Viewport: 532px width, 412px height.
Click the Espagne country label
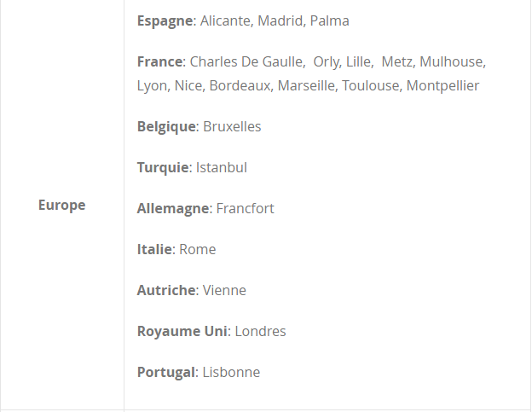pos(165,21)
